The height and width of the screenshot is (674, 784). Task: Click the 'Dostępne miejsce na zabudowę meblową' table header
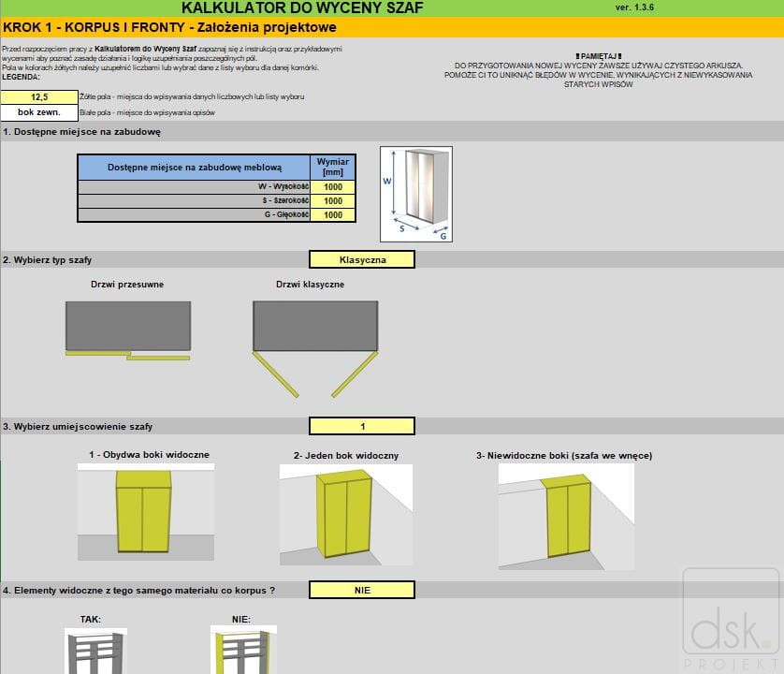pyautogui.click(x=195, y=167)
